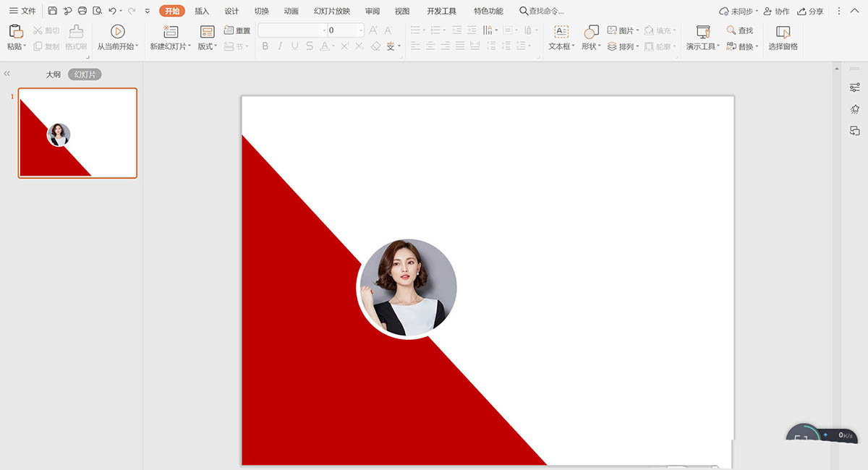Click the 文本框 text box icon
Image resolution: width=868 pixels, height=470 pixels.
[561, 31]
